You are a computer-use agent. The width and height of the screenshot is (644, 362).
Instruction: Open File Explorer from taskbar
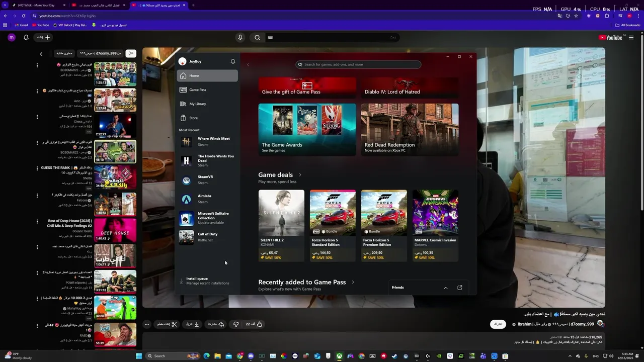[217, 356]
